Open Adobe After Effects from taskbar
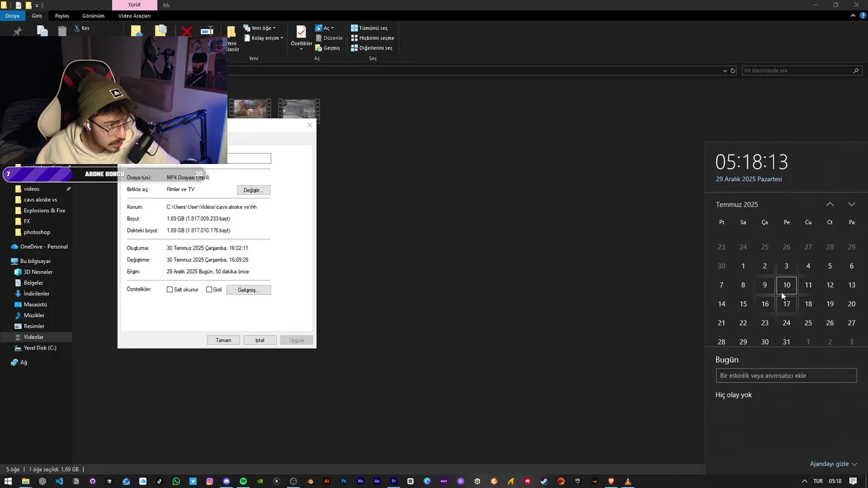 377,481
